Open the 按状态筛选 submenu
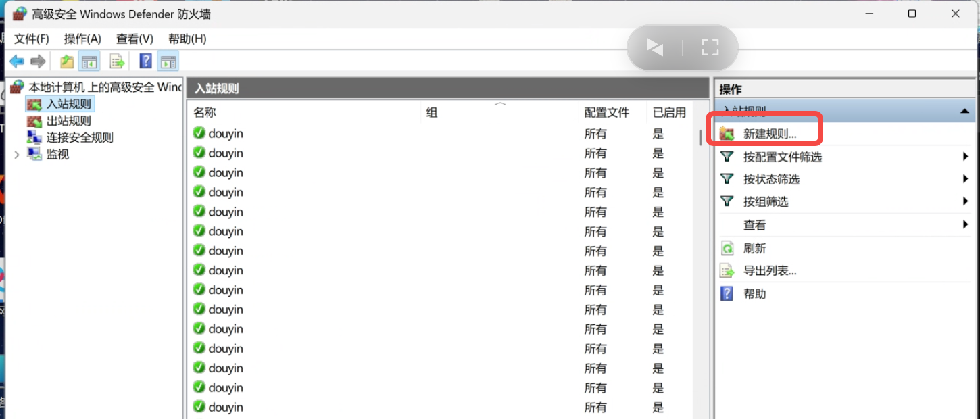Viewport: 980px width, 419px height. click(x=845, y=179)
